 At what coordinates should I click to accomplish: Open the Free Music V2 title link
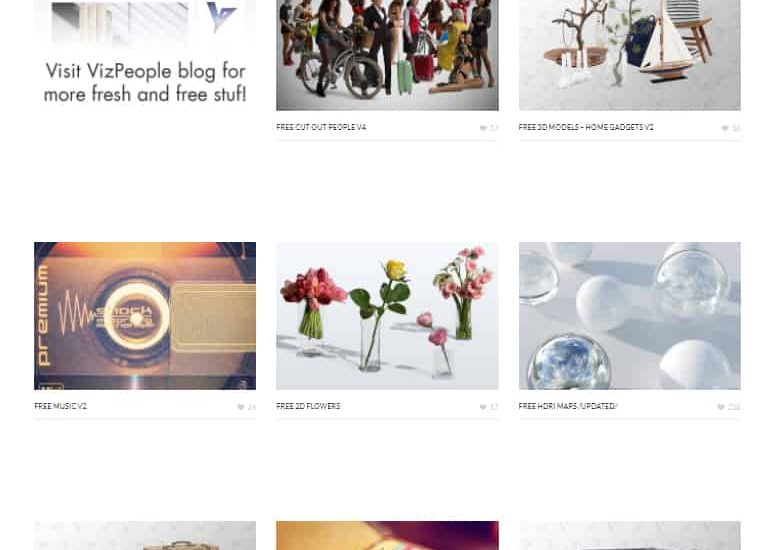[60, 406]
